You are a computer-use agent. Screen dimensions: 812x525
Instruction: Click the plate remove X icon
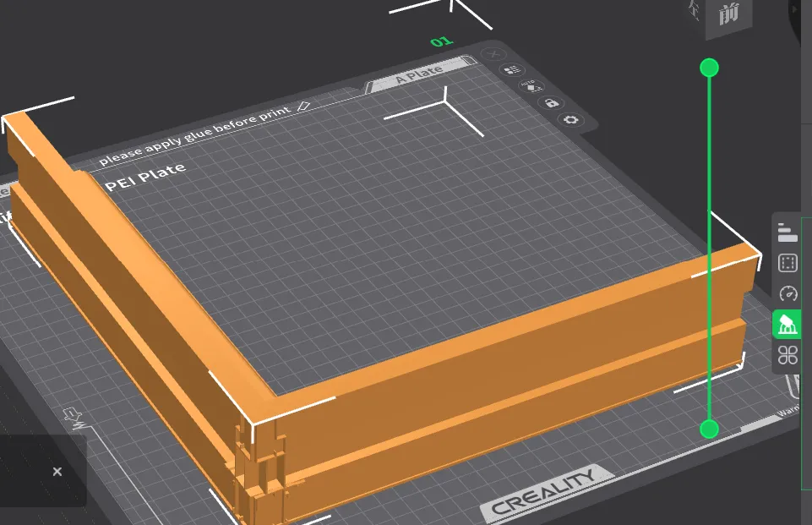click(494, 54)
